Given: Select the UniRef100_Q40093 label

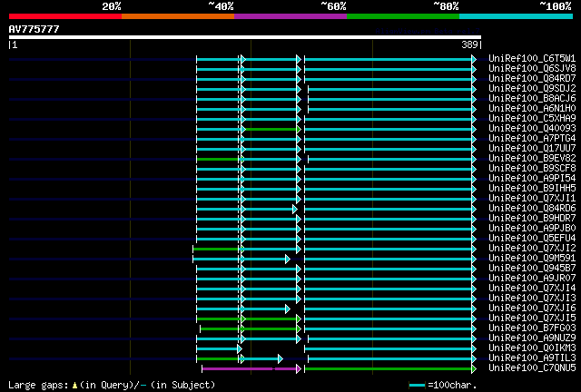Looking at the screenshot, I should pos(532,129).
